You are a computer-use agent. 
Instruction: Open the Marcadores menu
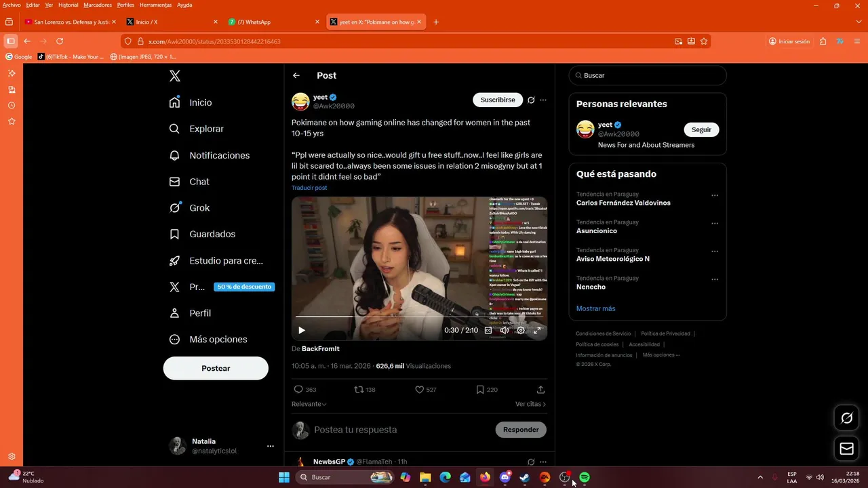[98, 5]
